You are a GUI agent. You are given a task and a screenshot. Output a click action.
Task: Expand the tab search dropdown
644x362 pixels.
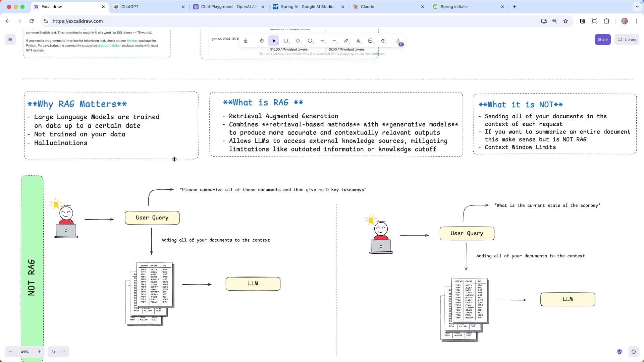click(x=637, y=7)
